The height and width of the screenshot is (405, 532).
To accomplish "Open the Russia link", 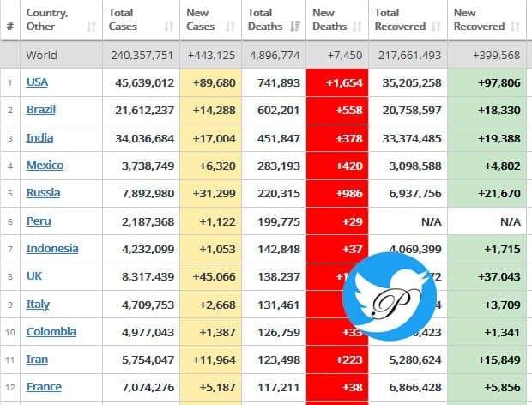I will (x=41, y=193).
